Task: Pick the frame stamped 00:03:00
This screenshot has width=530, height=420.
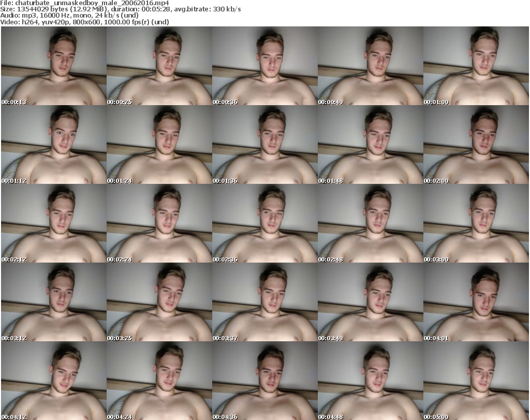Action: pos(476,224)
